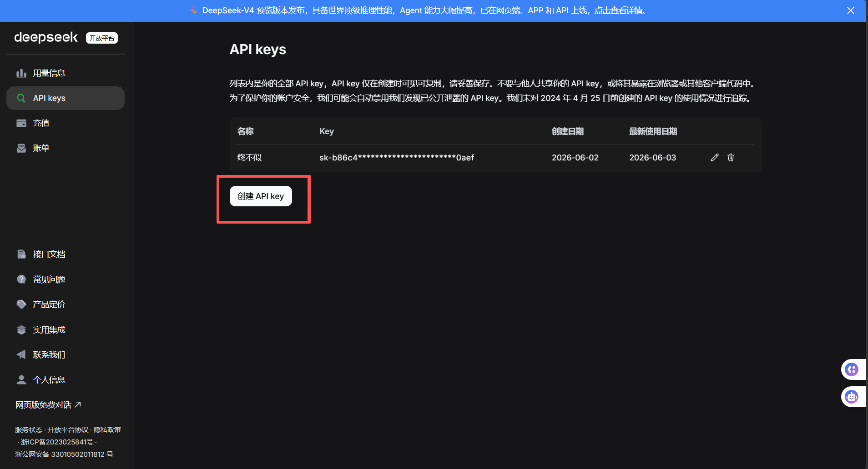This screenshot has width=868, height=469.
Task: Click created date 2026-06-02
Action: 575,157
